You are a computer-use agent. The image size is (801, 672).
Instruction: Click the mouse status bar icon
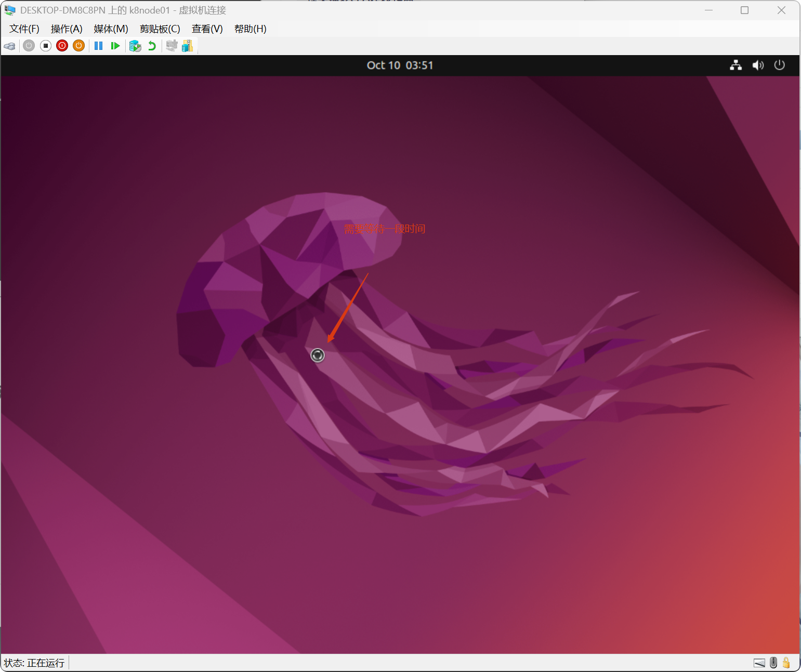[773, 663]
